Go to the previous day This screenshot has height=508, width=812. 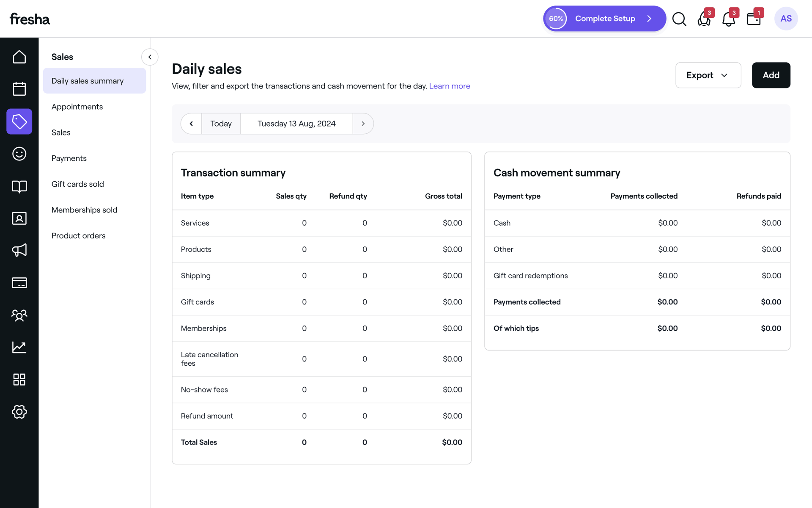[191, 124]
